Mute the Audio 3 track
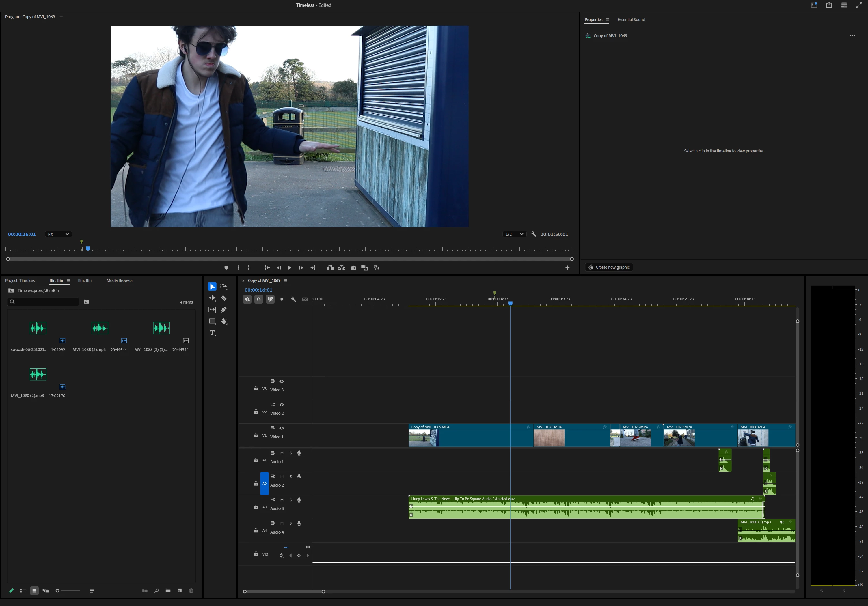868x606 pixels. coord(282,500)
